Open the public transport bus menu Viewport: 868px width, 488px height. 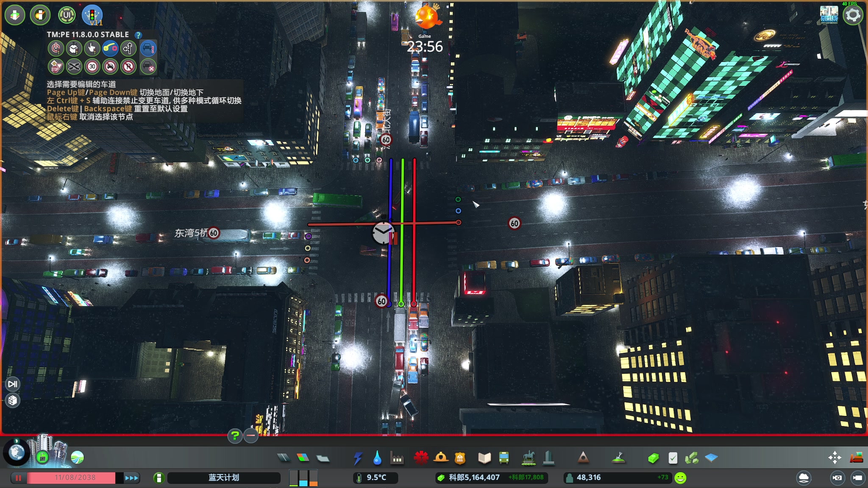tap(504, 458)
